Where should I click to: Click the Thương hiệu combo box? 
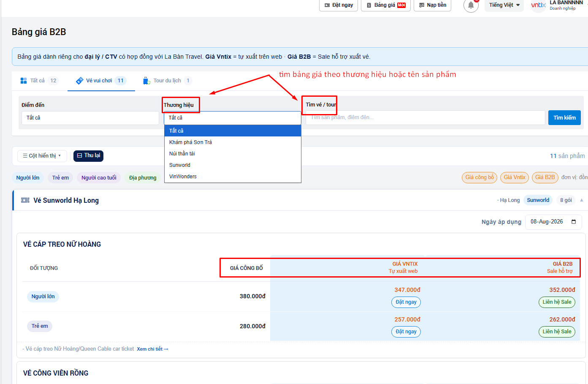pyautogui.click(x=233, y=118)
